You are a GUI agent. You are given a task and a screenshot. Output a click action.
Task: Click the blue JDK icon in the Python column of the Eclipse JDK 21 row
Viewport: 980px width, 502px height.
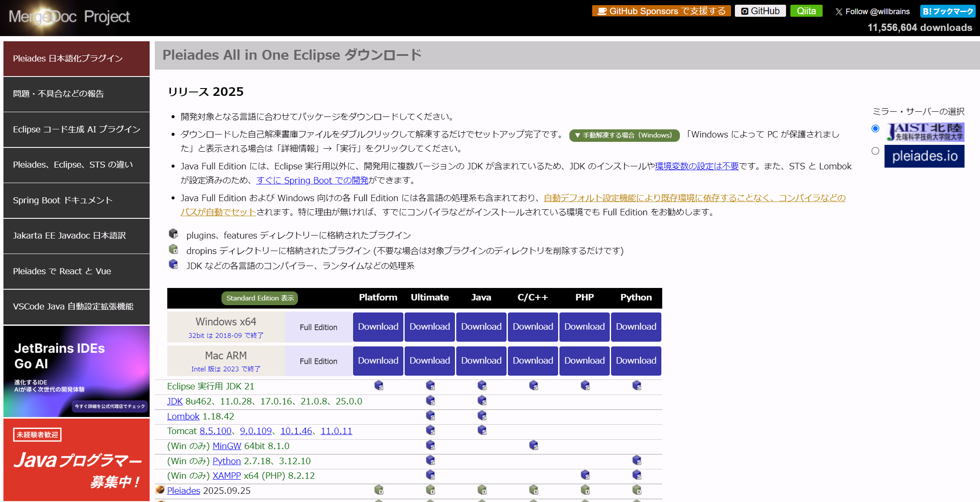637,386
